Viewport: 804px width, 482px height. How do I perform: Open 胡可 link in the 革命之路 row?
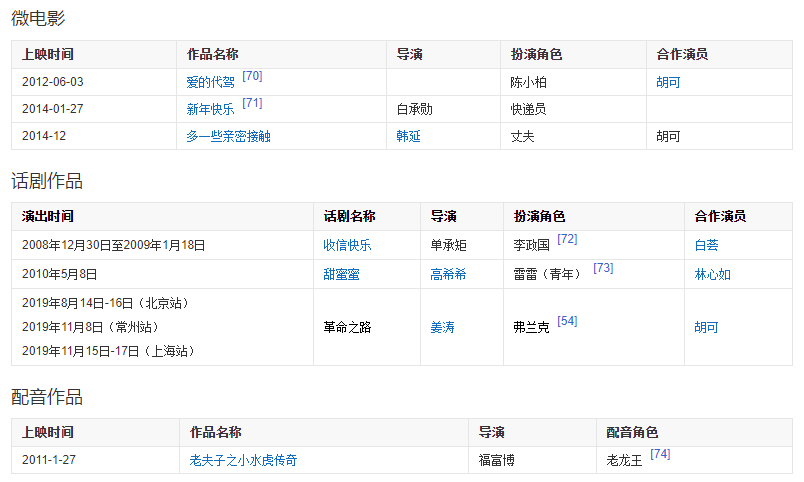(706, 328)
